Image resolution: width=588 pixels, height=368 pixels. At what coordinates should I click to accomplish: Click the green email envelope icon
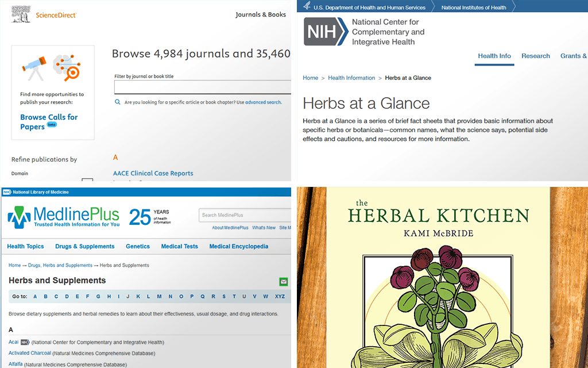[x=283, y=282]
